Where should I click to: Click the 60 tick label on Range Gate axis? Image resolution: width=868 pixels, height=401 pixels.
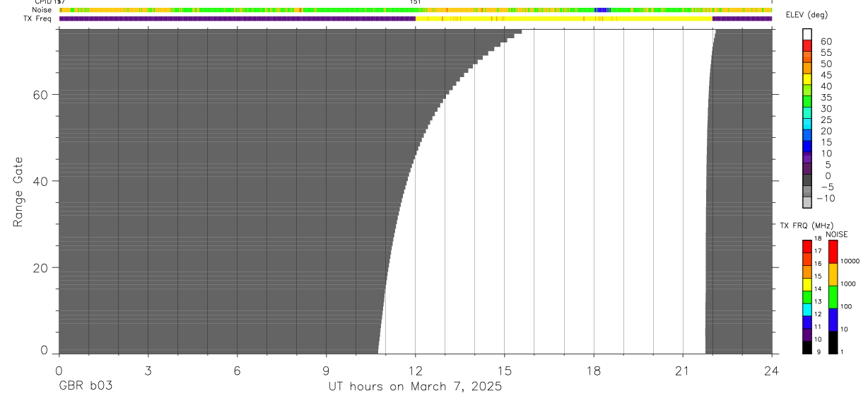42,94
